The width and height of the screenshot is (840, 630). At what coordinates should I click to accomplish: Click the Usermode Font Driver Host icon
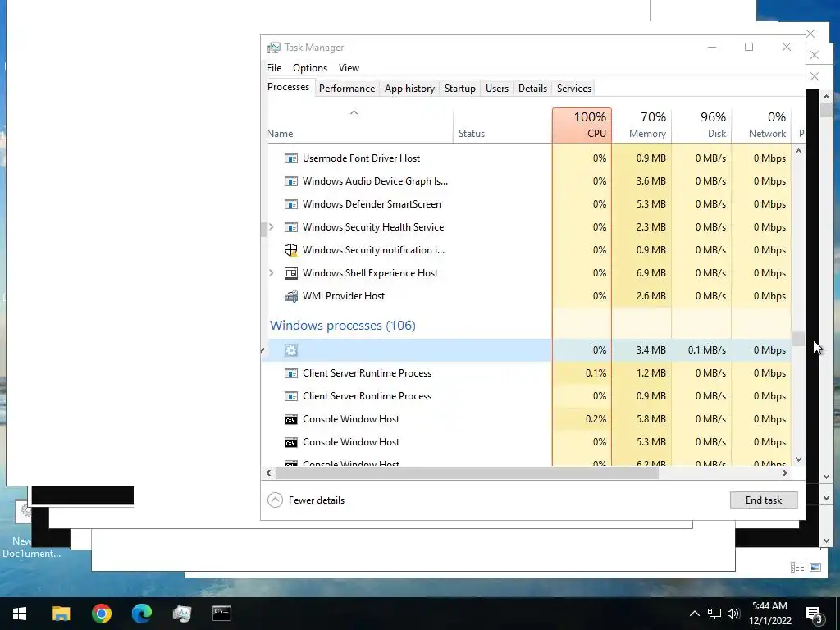[291, 158]
